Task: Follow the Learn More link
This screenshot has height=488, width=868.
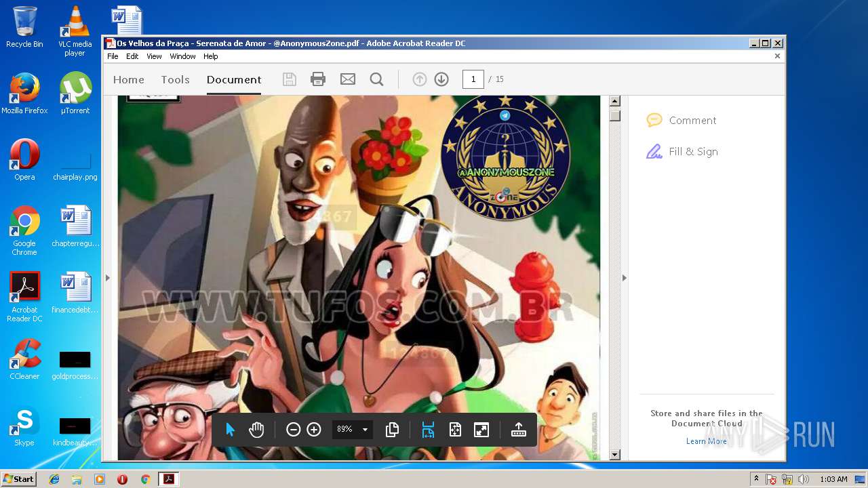Action: 707,441
